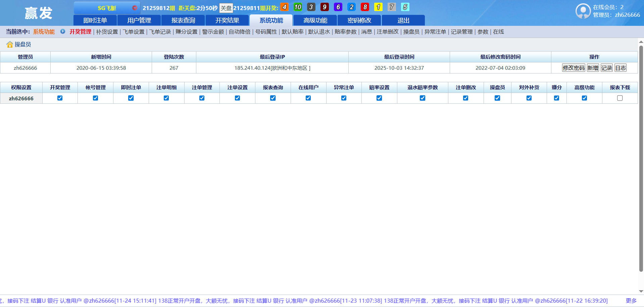Click the blue arrow icon before 开奖管理

(x=63, y=32)
